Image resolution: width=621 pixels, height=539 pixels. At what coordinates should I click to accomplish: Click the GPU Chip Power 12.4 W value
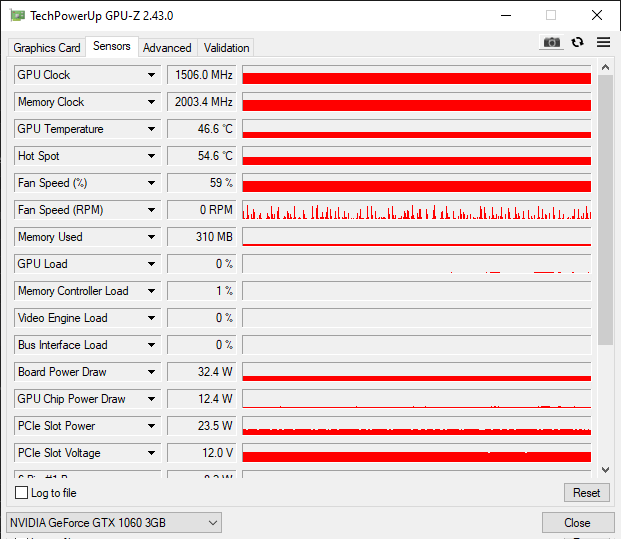point(202,399)
